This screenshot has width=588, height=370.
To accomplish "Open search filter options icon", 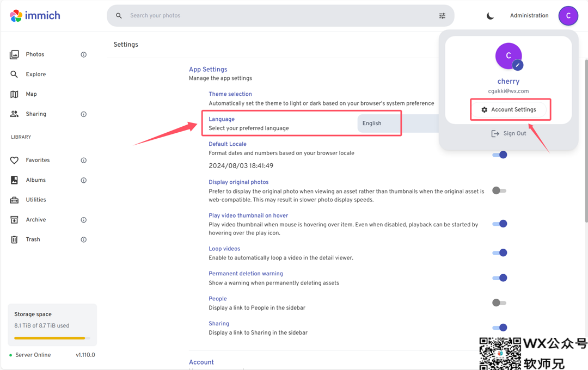I will click(x=442, y=15).
